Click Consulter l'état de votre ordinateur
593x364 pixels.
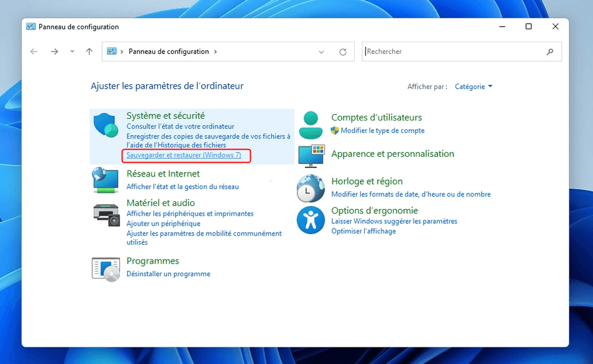tap(181, 126)
